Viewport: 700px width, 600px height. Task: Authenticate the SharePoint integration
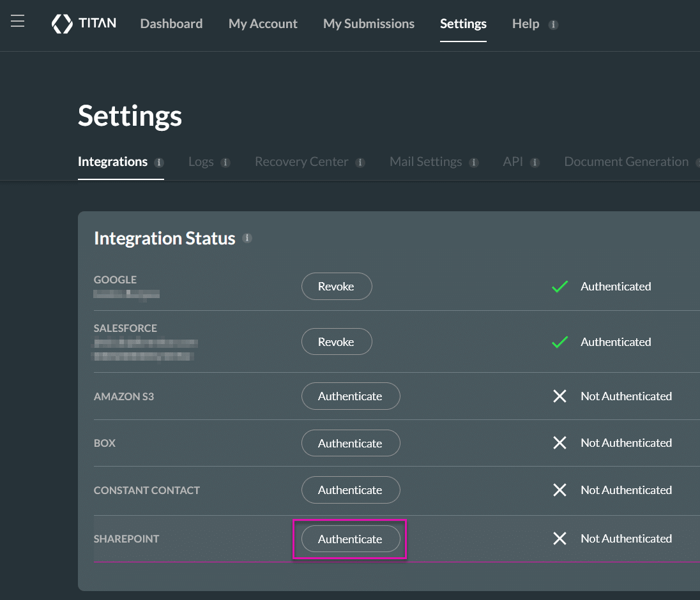(350, 539)
